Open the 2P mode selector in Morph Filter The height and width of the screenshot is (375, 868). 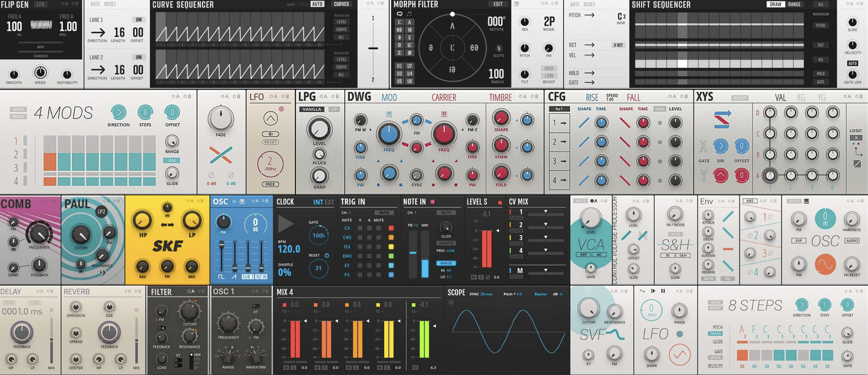549,22
